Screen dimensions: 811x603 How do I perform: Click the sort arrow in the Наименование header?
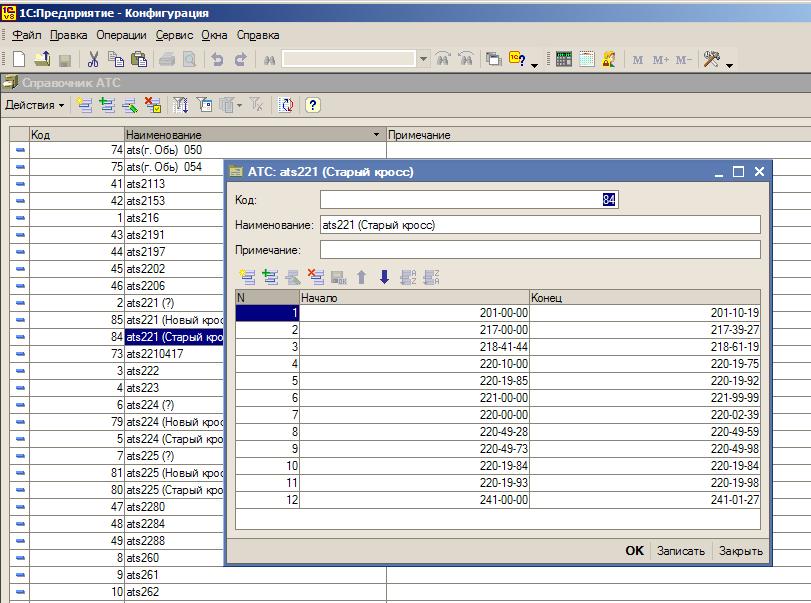point(377,134)
